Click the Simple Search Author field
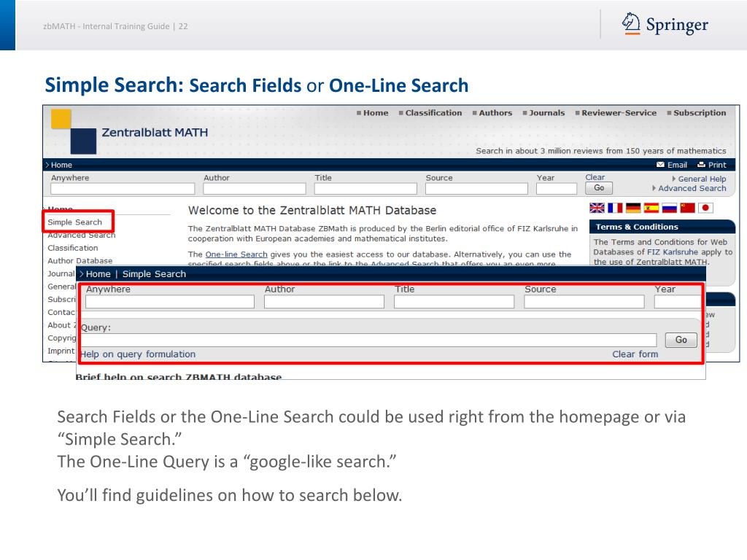This screenshot has height=560, width=747. (x=324, y=301)
